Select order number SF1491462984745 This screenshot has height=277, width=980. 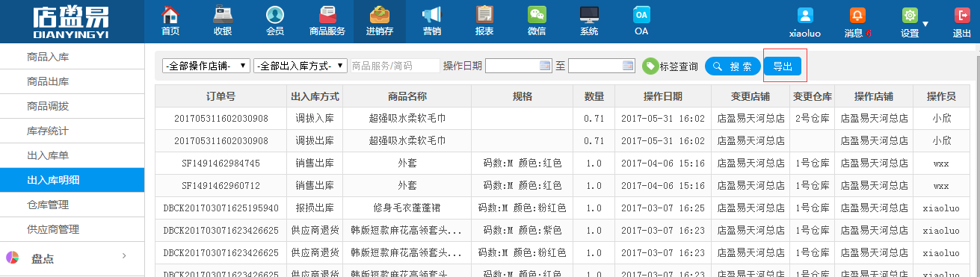click(x=221, y=164)
